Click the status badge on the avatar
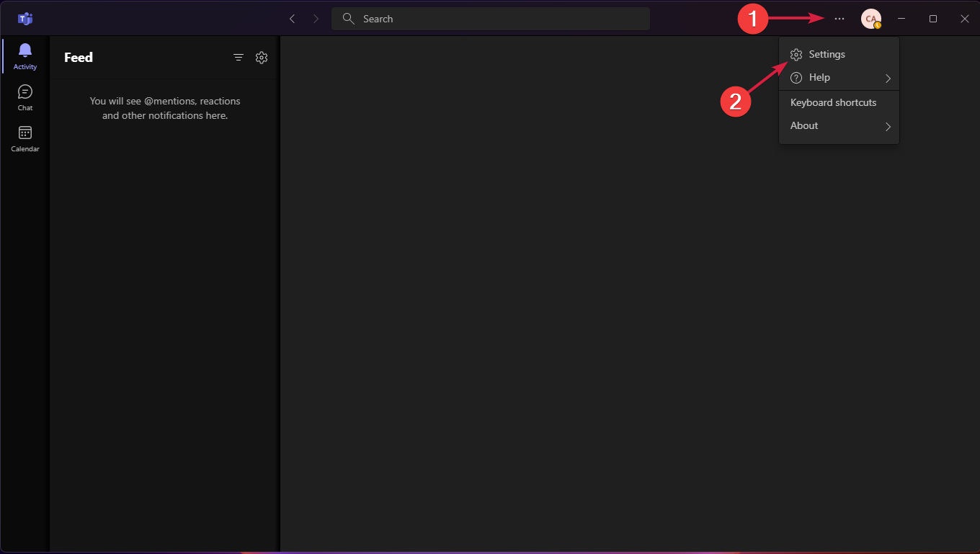Screen dimensions: 980x554 click(878, 24)
